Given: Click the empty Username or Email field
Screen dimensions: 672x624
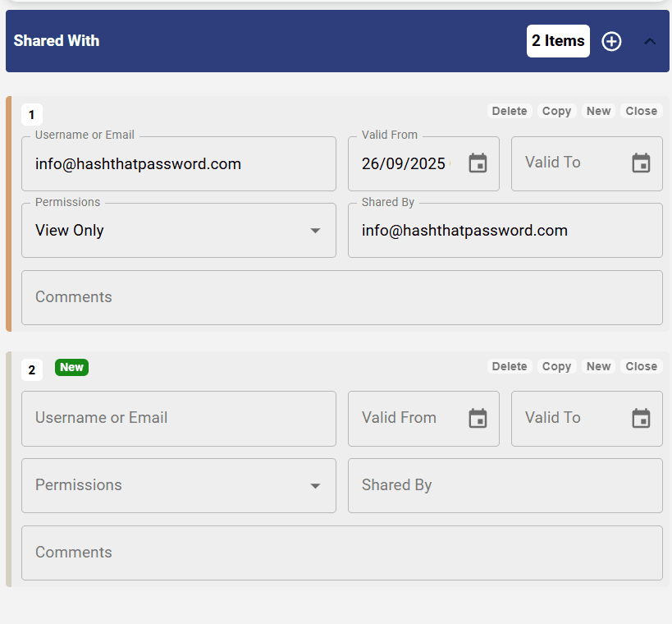Looking at the screenshot, I should [x=178, y=419].
